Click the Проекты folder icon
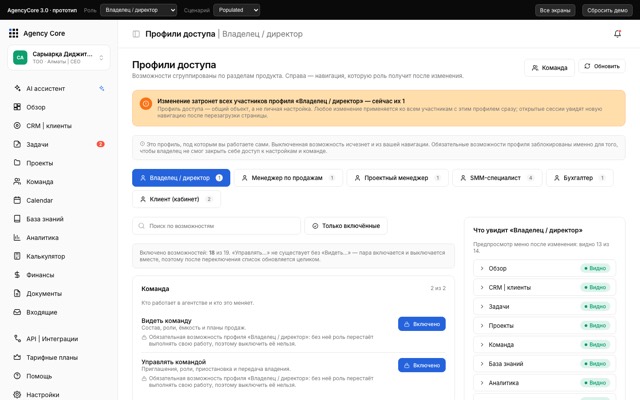The image size is (640, 400). pos(17,163)
